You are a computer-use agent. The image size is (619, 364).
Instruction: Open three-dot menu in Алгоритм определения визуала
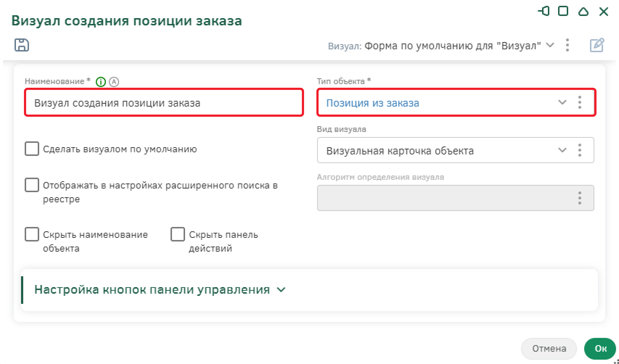[x=579, y=198]
